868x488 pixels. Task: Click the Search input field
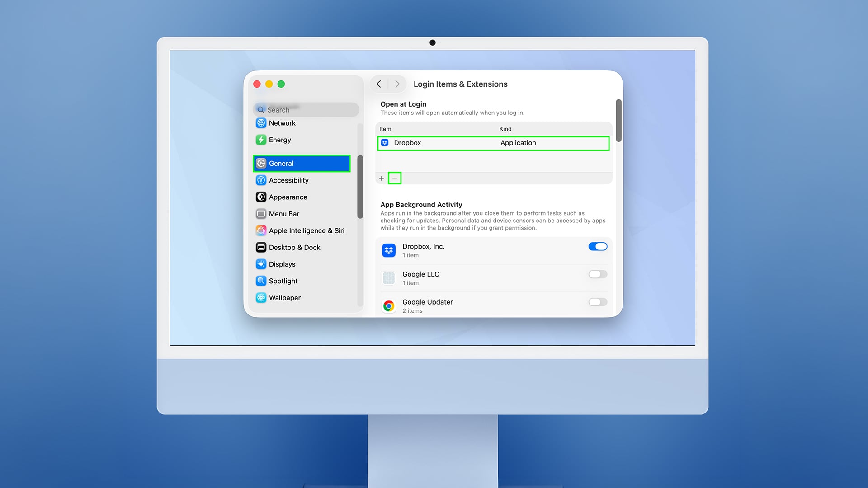[306, 110]
